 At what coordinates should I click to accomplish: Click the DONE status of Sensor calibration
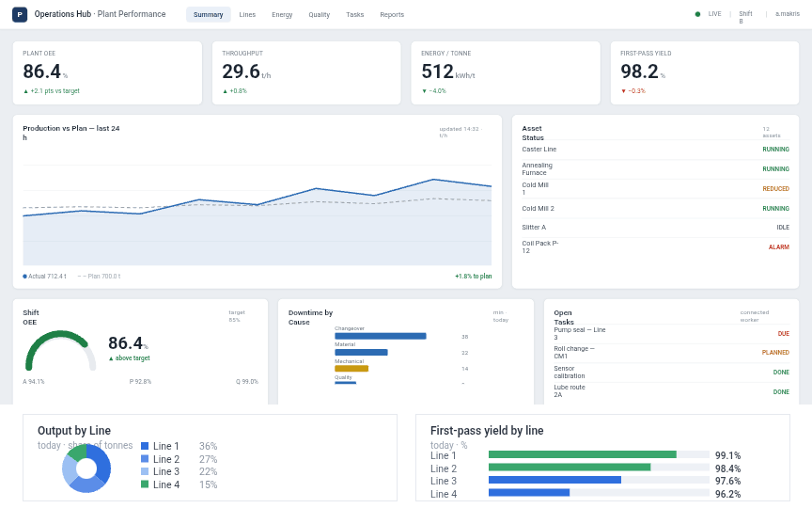781,373
